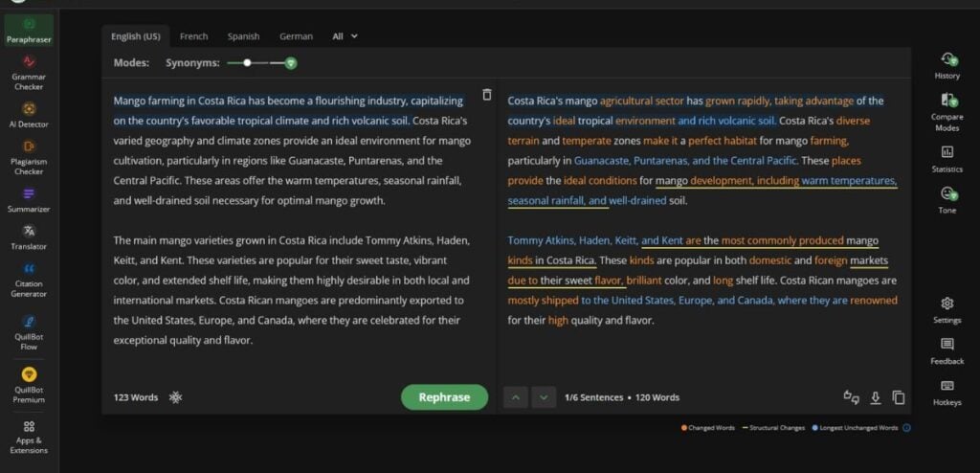This screenshot has height=473, width=980.
Task: Switch to French language tab
Action: pos(193,36)
